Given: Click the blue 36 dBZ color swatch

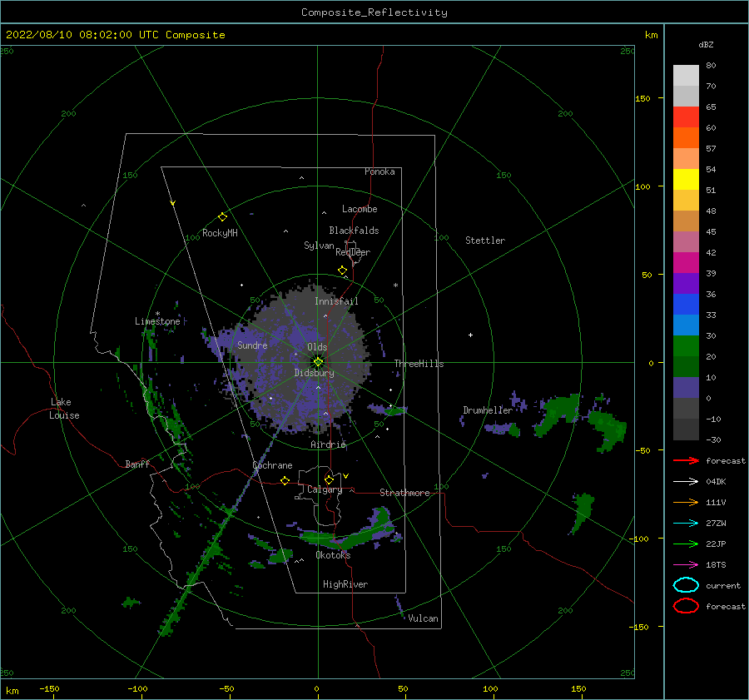Looking at the screenshot, I should tap(686, 305).
